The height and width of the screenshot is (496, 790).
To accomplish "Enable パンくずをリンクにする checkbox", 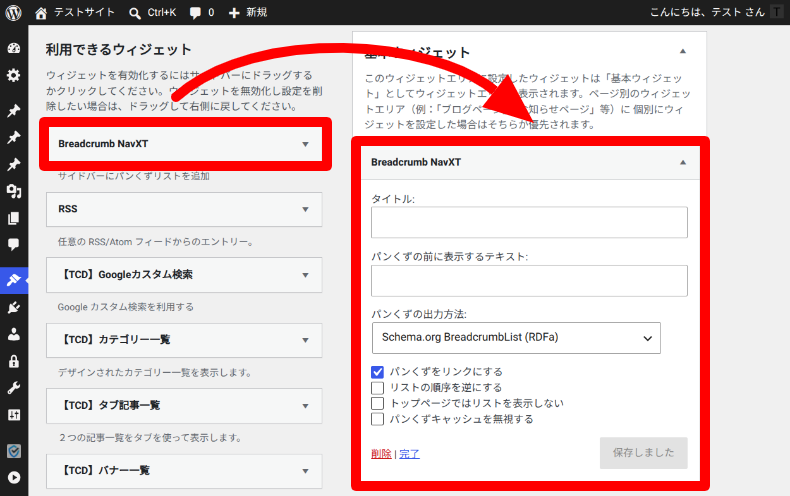I will 377,372.
